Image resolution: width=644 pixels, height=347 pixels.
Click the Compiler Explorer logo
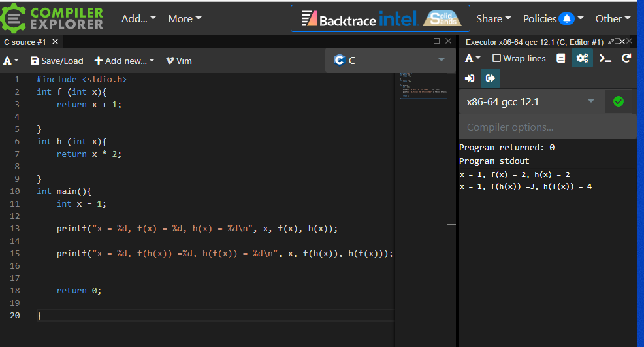[52, 18]
